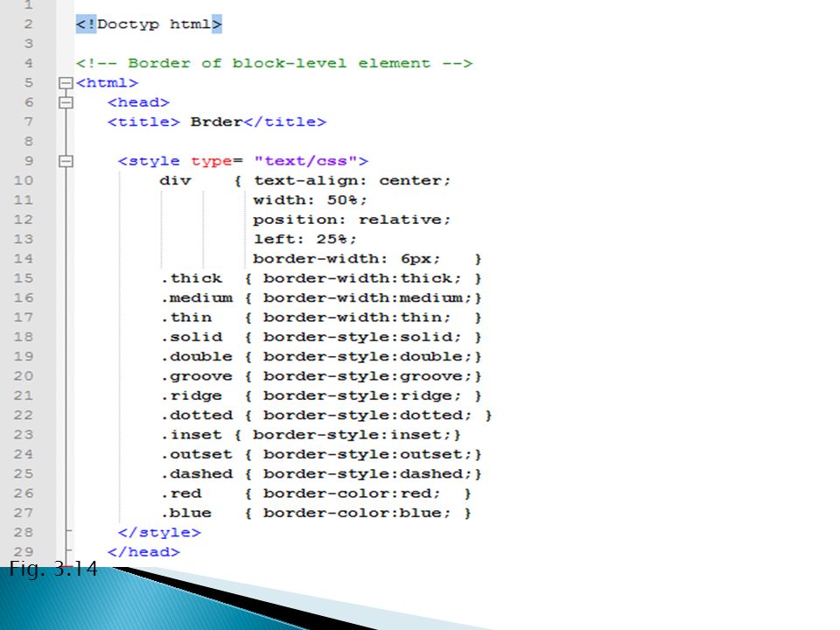The width and height of the screenshot is (840, 630).
Task: Click the .dashed selector
Action: click(x=197, y=474)
